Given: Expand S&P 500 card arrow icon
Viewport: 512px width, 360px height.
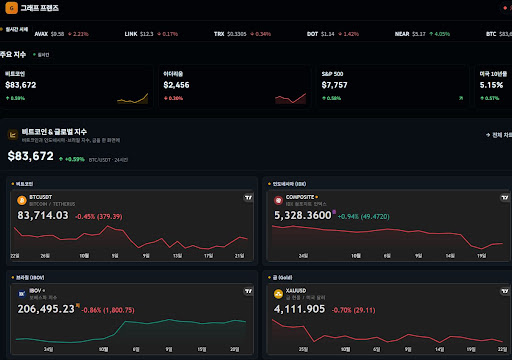Looking at the screenshot, I should [x=461, y=98].
